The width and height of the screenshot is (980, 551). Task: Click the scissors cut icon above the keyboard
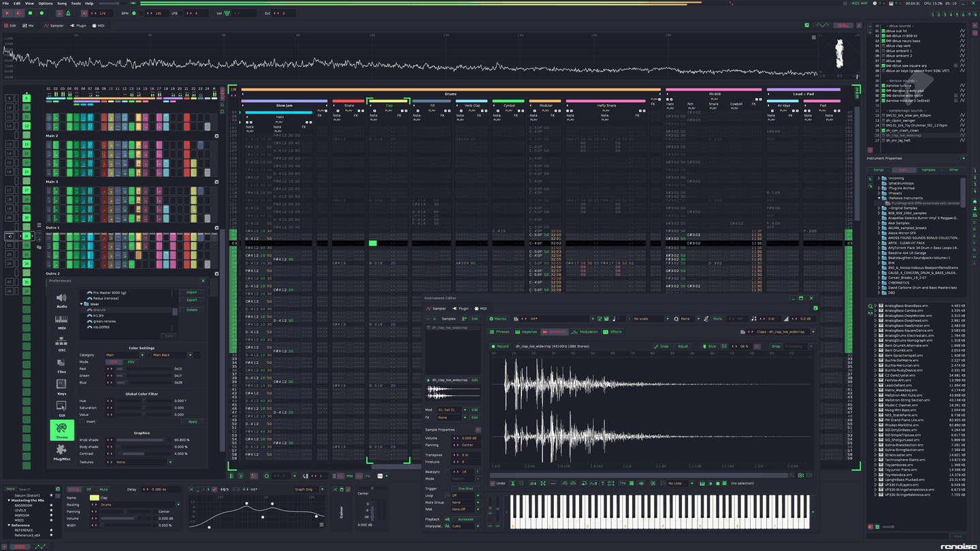(x=512, y=483)
